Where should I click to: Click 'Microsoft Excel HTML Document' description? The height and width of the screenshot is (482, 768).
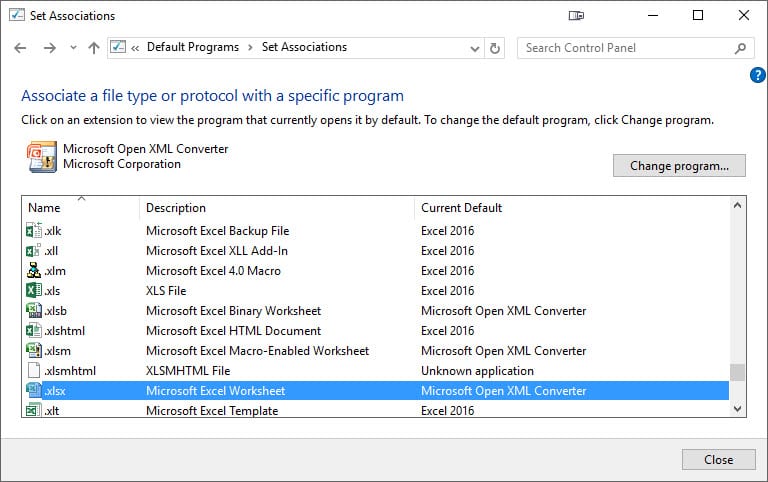point(234,331)
